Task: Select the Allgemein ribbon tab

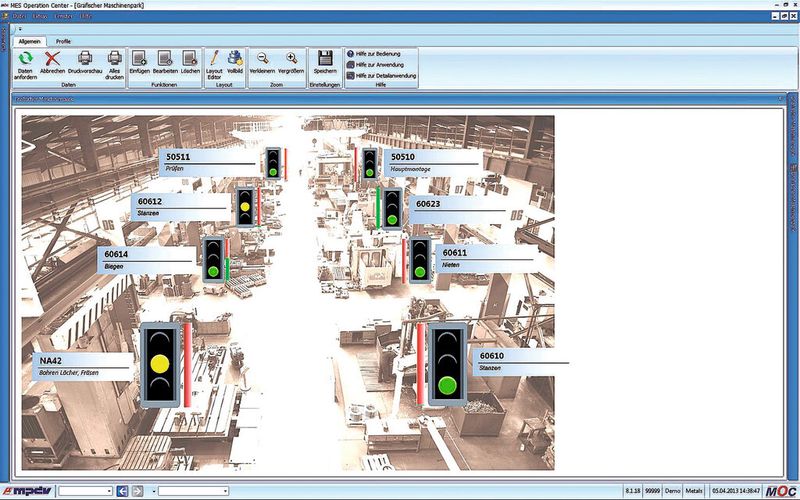Action: (30, 41)
